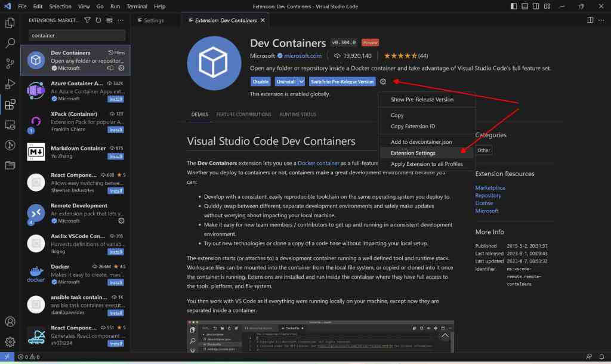Select the Markdown Container extension icon
This screenshot has width=611, height=364.
click(x=36, y=152)
